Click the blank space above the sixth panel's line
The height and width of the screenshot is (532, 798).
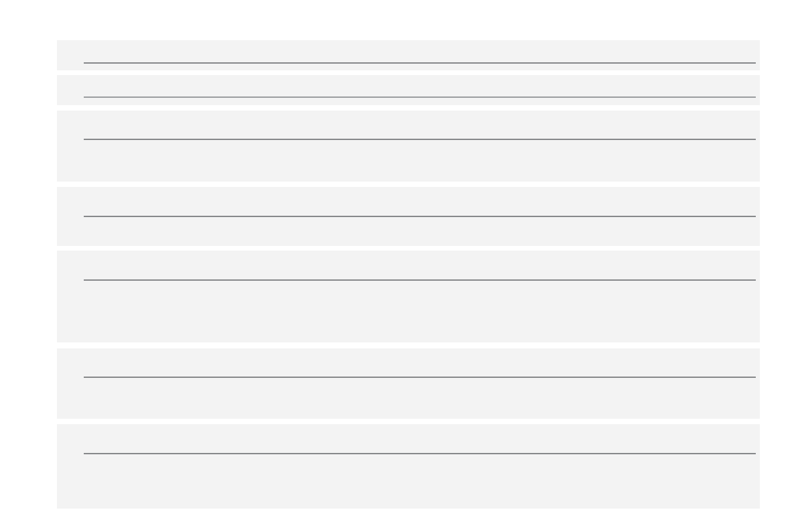419,362
